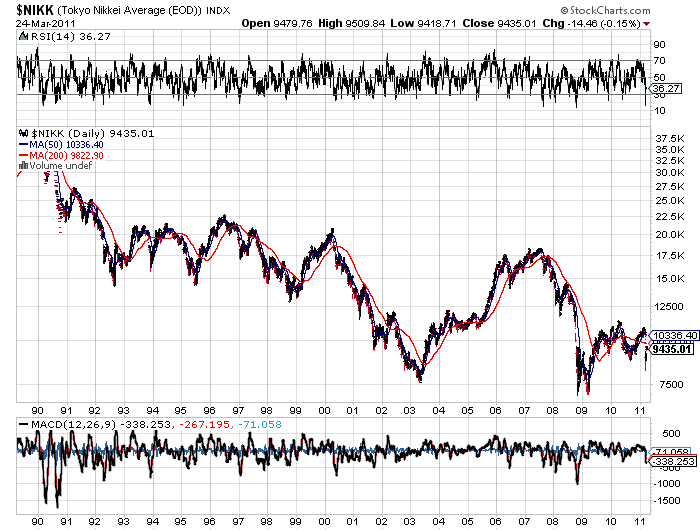The image size is (700, 530).
Task: Click the RSI(14) 36.27 legend text
Action: [70, 37]
